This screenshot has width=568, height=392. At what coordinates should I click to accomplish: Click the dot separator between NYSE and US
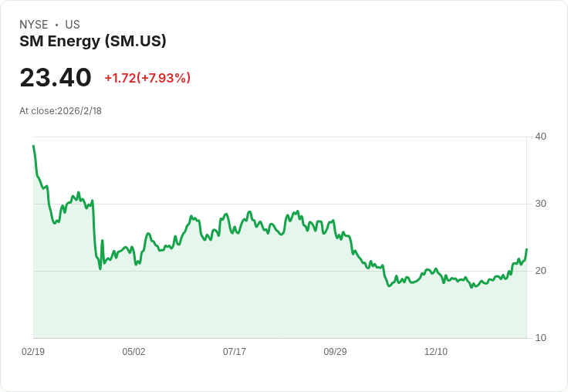click(x=56, y=25)
